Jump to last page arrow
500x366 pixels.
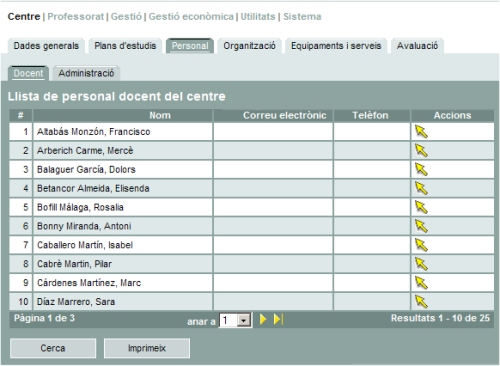[278, 319]
